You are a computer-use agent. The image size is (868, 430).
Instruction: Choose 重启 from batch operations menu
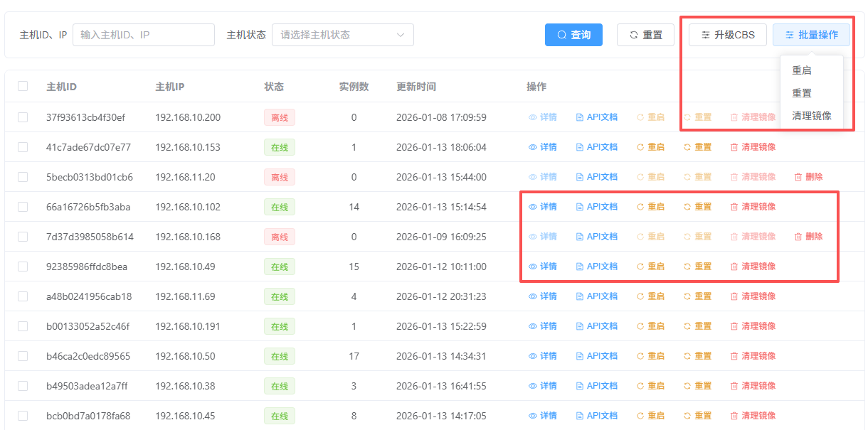(802, 70)
